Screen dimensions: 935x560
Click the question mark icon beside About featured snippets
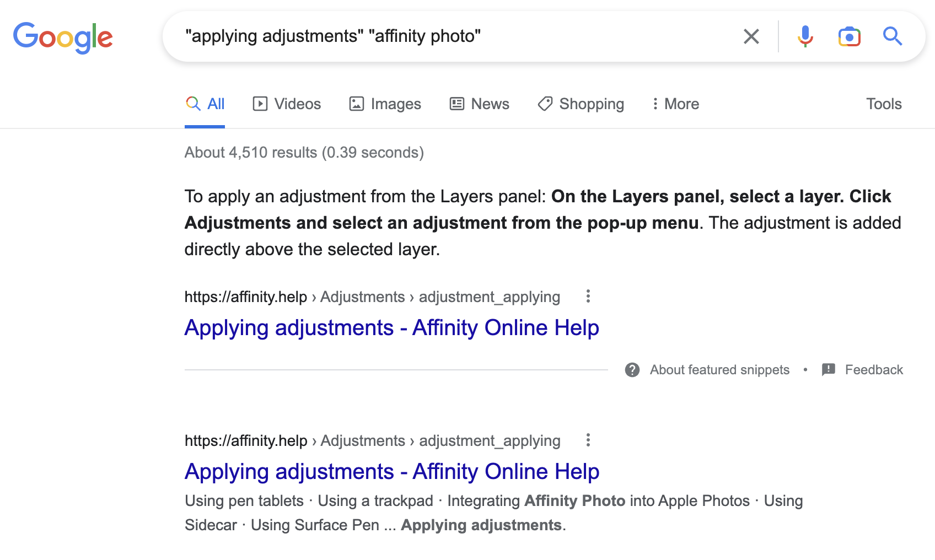[632, 370]
